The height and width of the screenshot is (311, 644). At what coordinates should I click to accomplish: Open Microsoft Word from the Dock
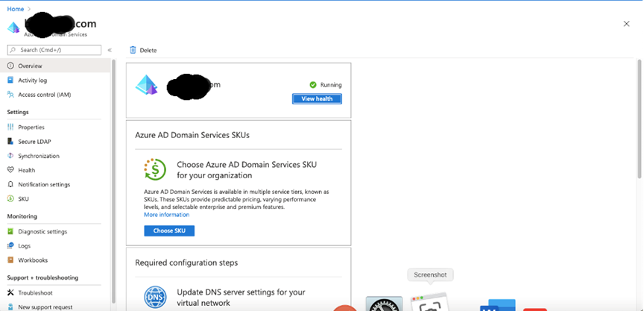click(x=498, y=305)
